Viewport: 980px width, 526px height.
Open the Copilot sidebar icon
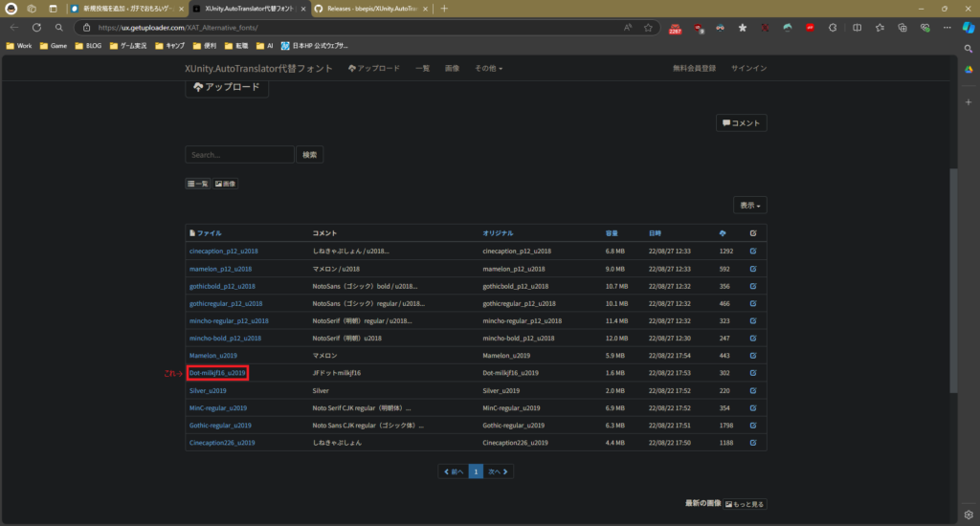(x=969, y=28)
